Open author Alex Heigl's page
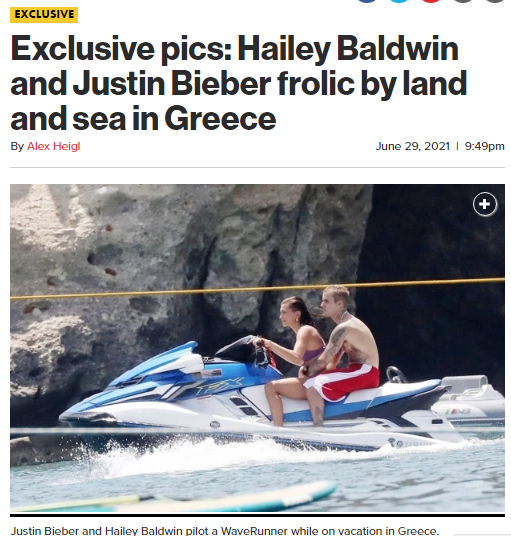The height and width of the screenshot is (536, 511). click(54, 146)
